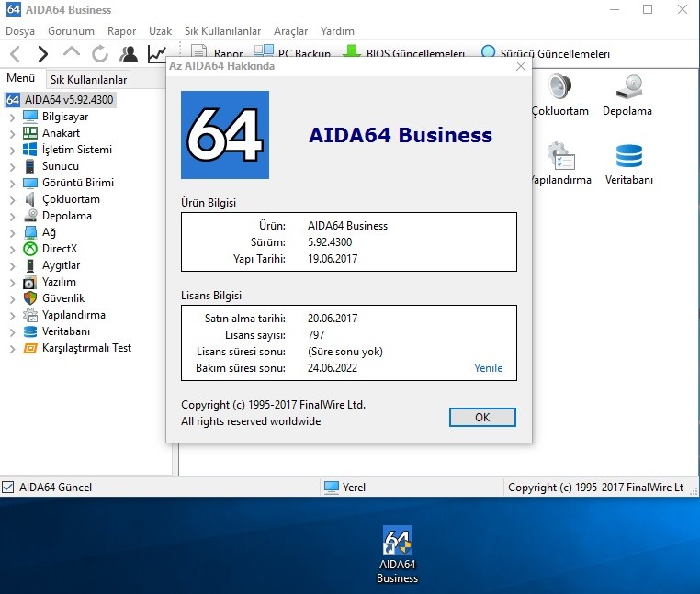Image resolution: width=700 pixels, height=594 pixels.
Task: Expand the Sunucu tree node arrow
Action: [13, 167]
